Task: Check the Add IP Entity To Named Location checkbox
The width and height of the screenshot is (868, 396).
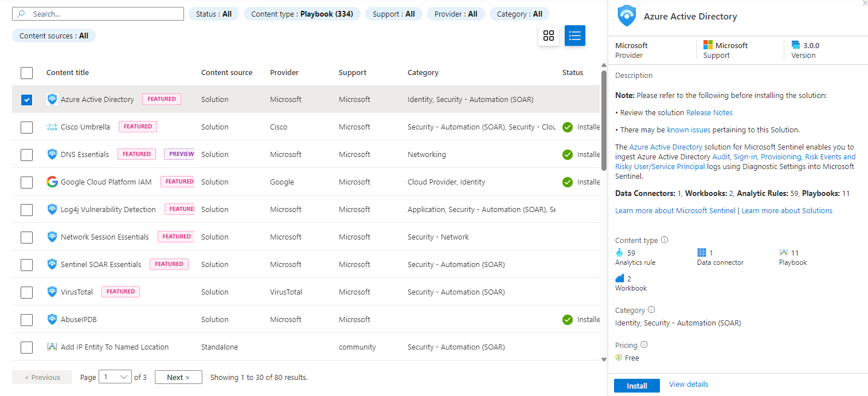Action: point(27,347)
